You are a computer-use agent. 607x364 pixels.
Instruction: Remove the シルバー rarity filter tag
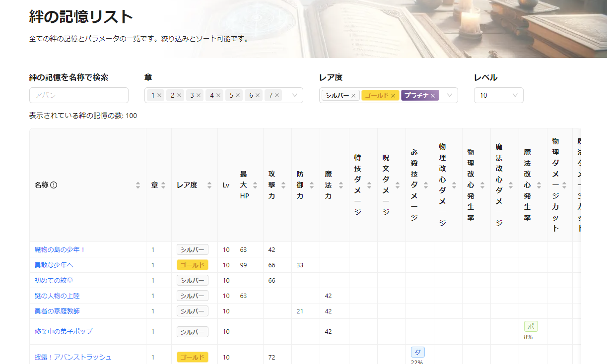coord(353,96)
